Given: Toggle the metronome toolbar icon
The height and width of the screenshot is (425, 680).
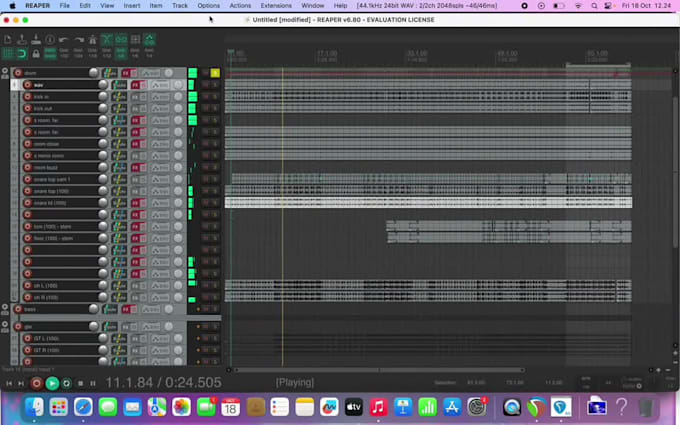Looking at the screenshot, I should point(92,39).
